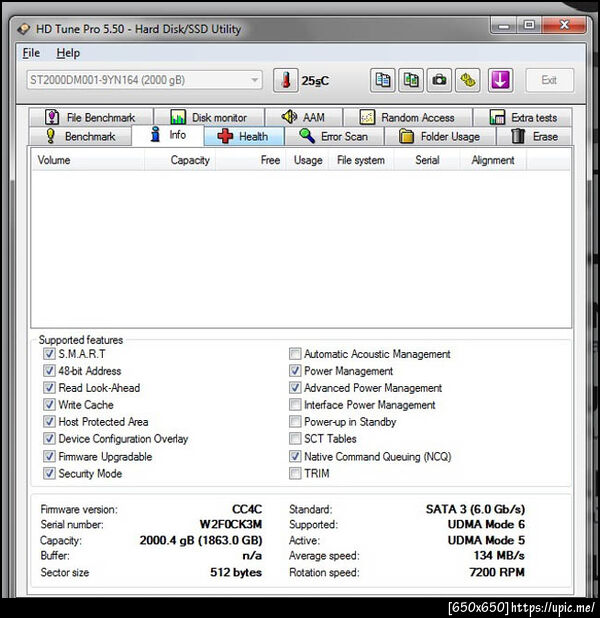Screen dimensions: 600x618
Task: Toggle the TRIM checkbox
Action: (x=295, y=473)
